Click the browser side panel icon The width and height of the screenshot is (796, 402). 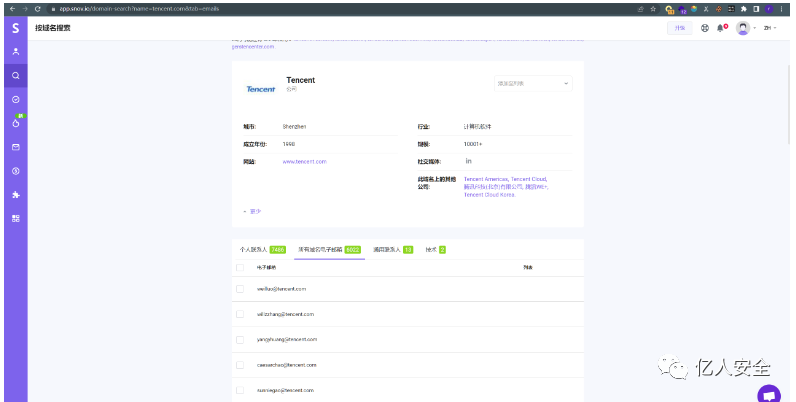pyautogui.click(x=756, y=9)
